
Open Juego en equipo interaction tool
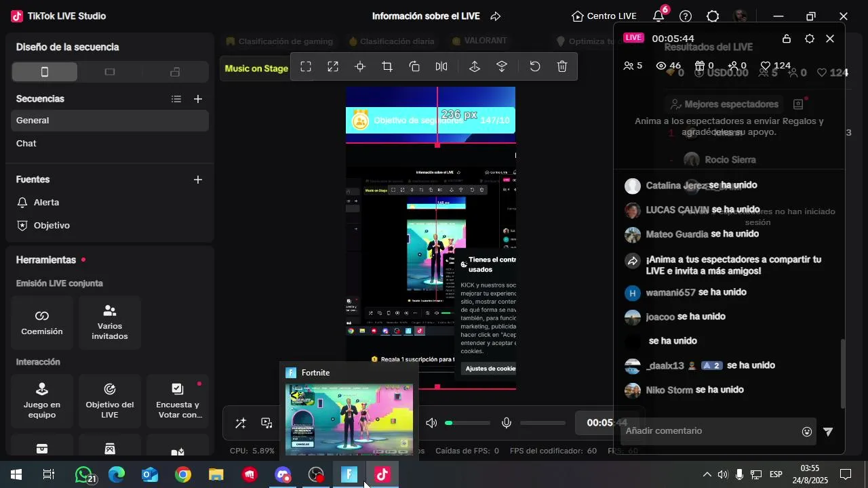(42, 401)
